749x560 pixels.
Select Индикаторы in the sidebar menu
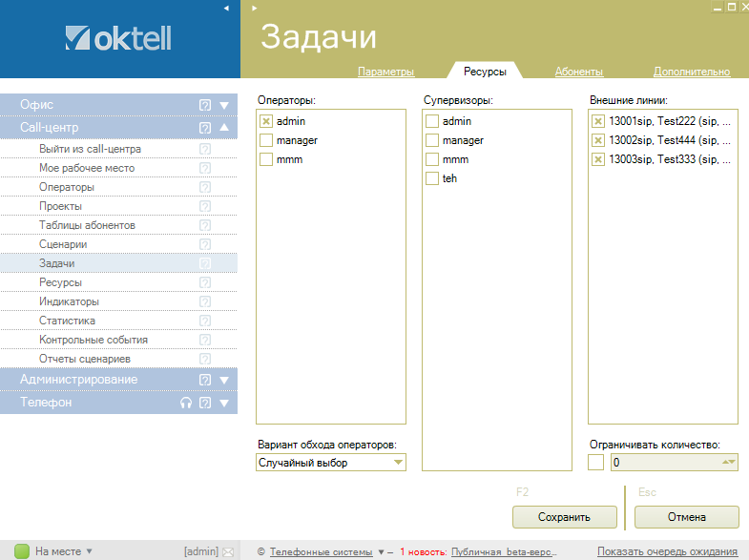point(69,301)
